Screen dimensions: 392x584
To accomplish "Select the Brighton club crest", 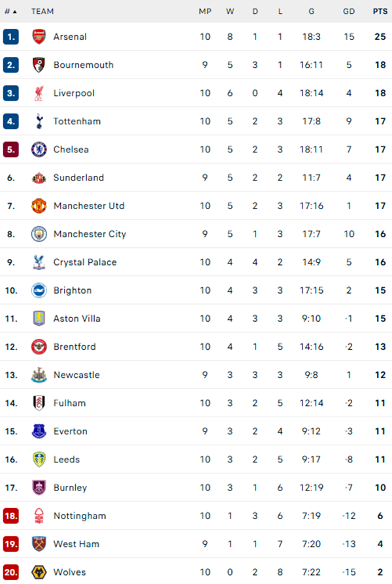I will click(37, 290).
